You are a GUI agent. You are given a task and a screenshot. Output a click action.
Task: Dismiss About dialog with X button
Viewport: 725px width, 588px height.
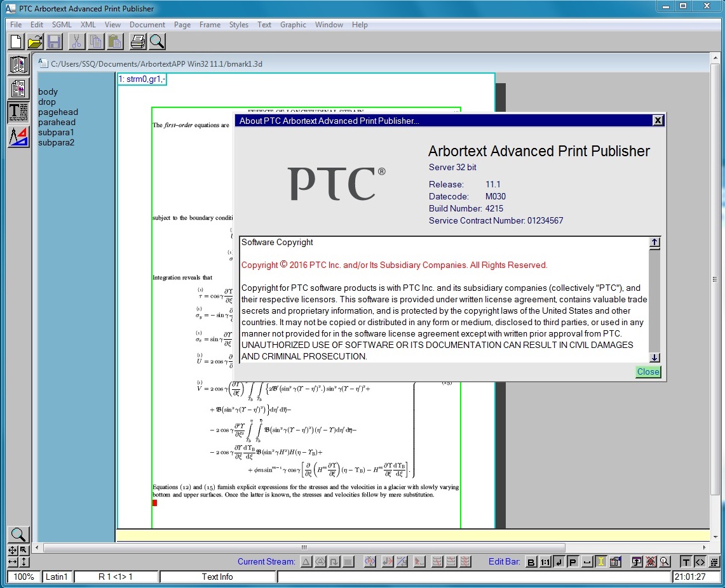pyautogui.click(x=658, y=121)
